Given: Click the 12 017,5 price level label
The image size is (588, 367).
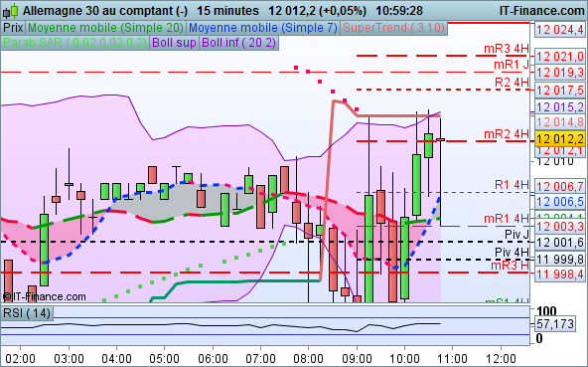Looking at the screenshot, I should click(560, 91).
